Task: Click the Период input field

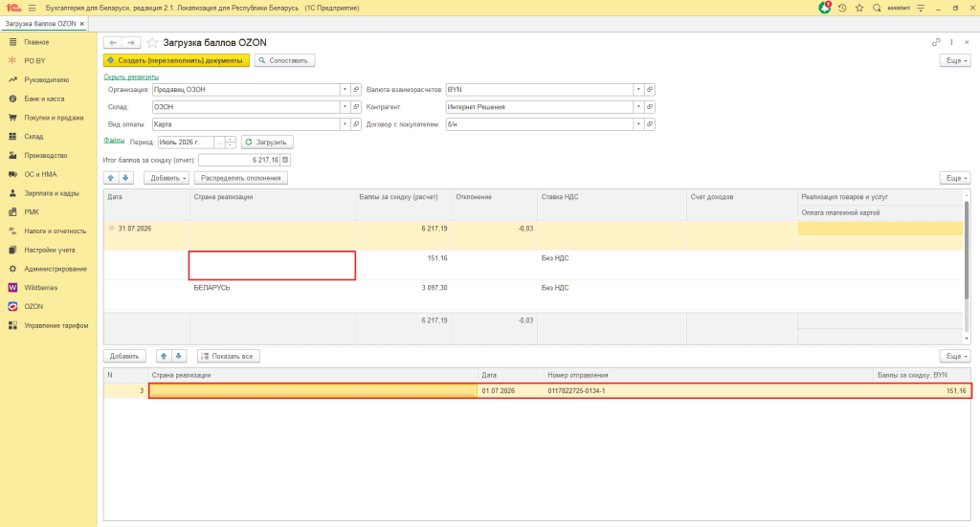Action: click(x=186, y=143)
